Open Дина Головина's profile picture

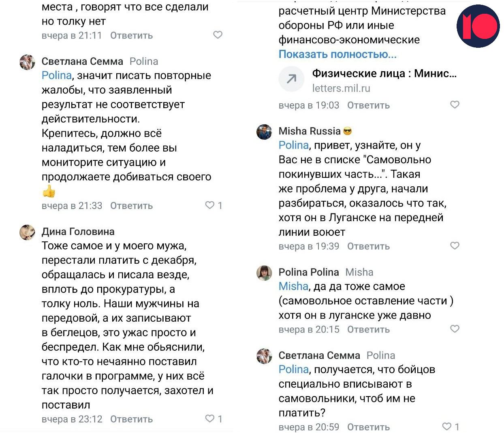coord(27,232)
